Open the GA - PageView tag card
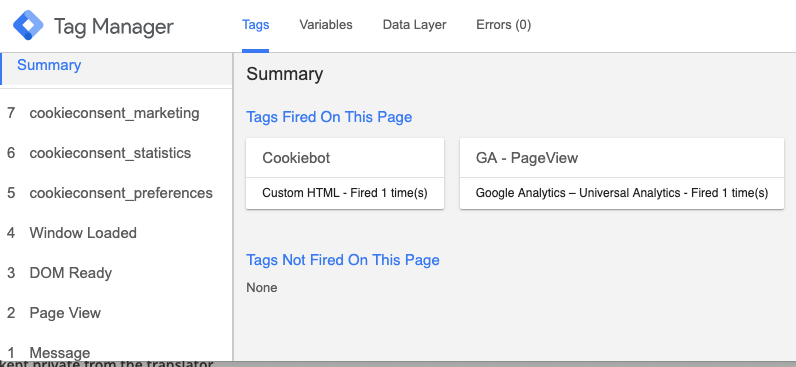796x367 pixels. point(622,173)
